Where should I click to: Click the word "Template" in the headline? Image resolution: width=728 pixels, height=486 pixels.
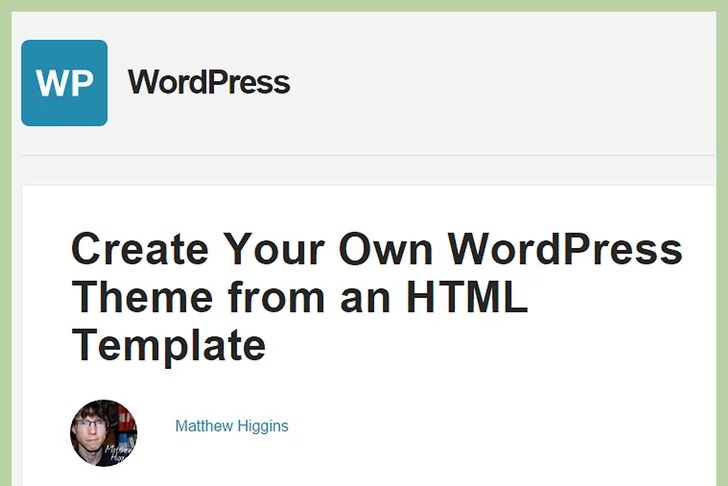coord(168,345)
